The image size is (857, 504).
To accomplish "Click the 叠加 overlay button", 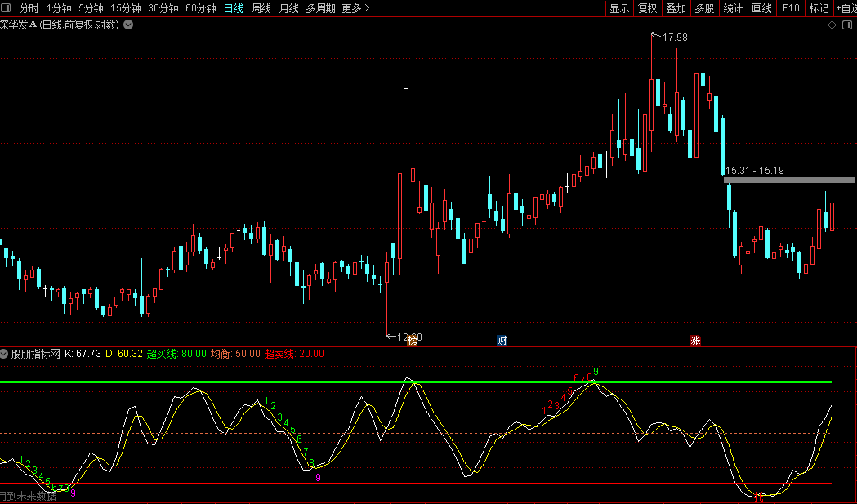I will coord(676,8).
